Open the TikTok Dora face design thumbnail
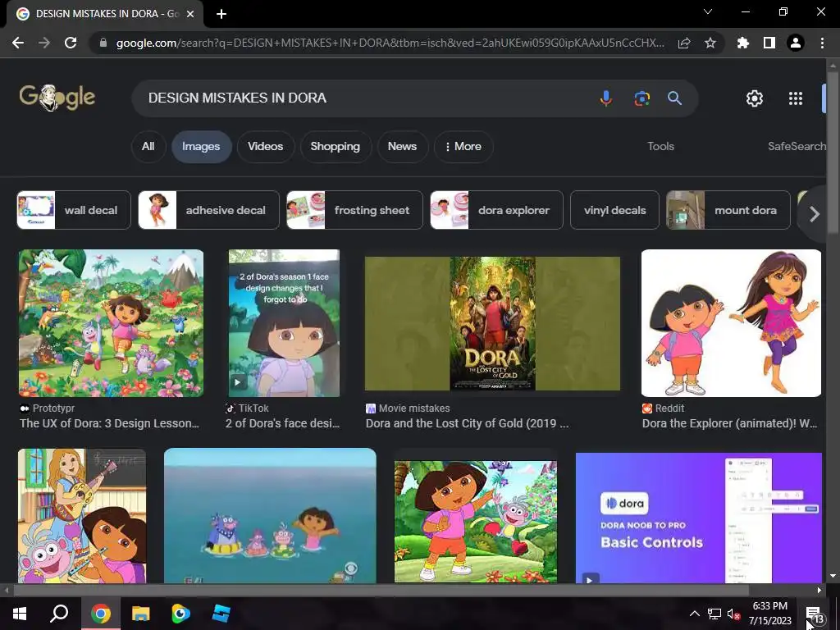 pyautogui.click(x=284, y=323)
